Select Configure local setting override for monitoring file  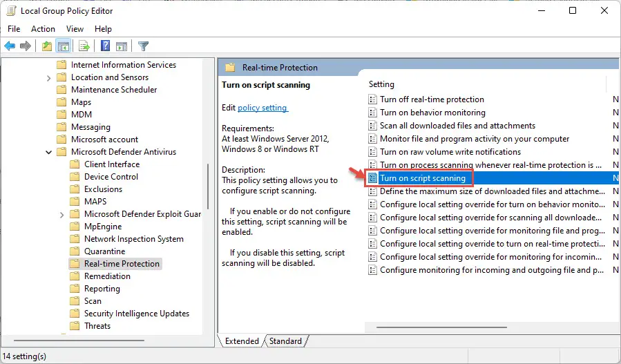(493, 231)
